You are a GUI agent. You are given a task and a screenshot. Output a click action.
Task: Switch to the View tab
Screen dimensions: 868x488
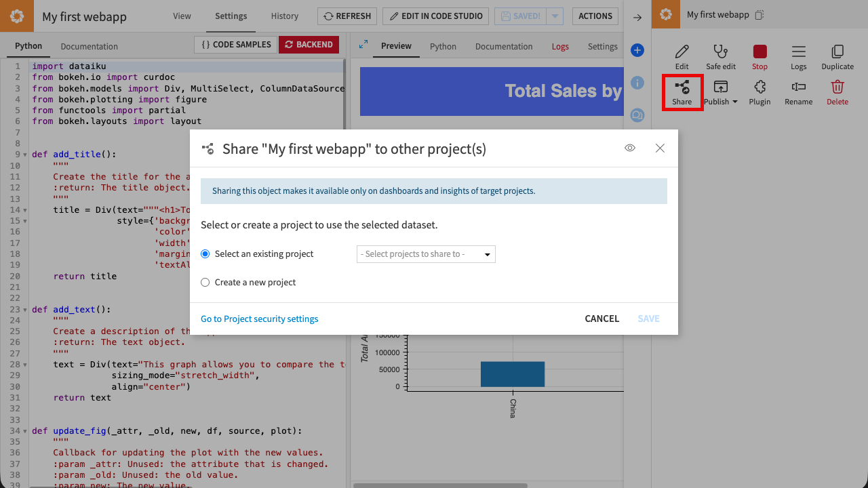pyautogui.click(x=182, y=16)
